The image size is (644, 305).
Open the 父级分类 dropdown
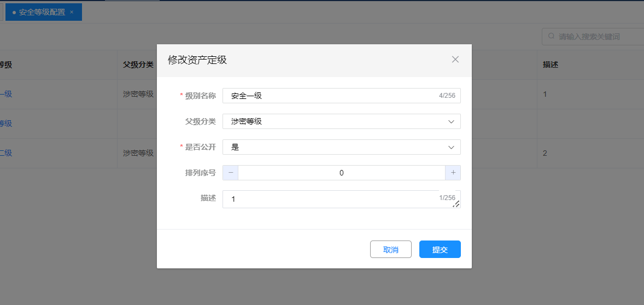pos(341,121)
